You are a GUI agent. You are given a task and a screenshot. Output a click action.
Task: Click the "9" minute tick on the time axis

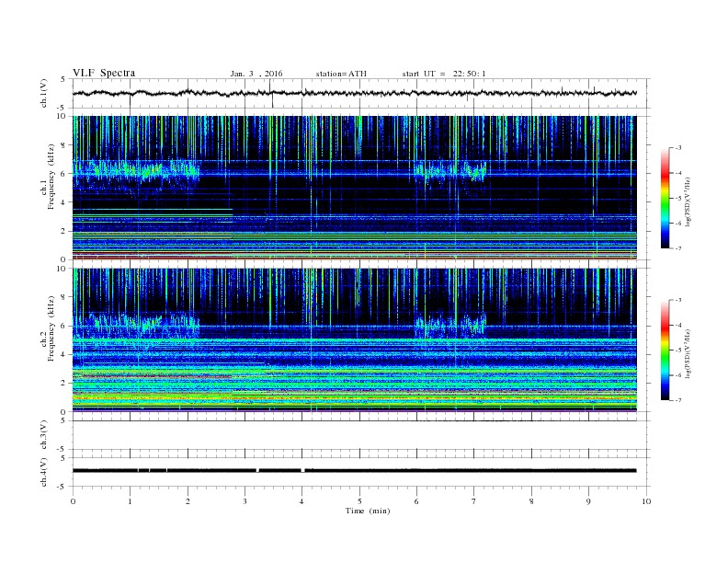click(588, 501)
